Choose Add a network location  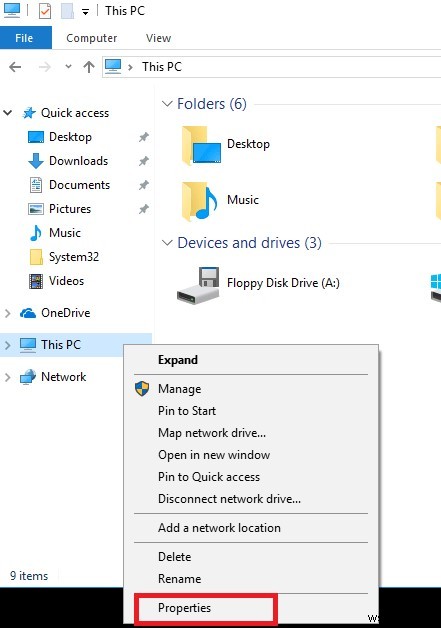coord(251,528)
